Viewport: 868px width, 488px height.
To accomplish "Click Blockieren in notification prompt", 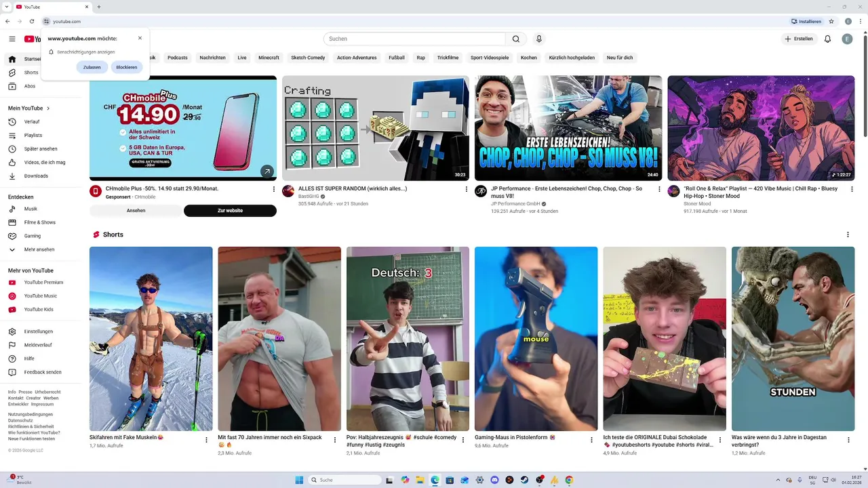I will coord(127,67).
